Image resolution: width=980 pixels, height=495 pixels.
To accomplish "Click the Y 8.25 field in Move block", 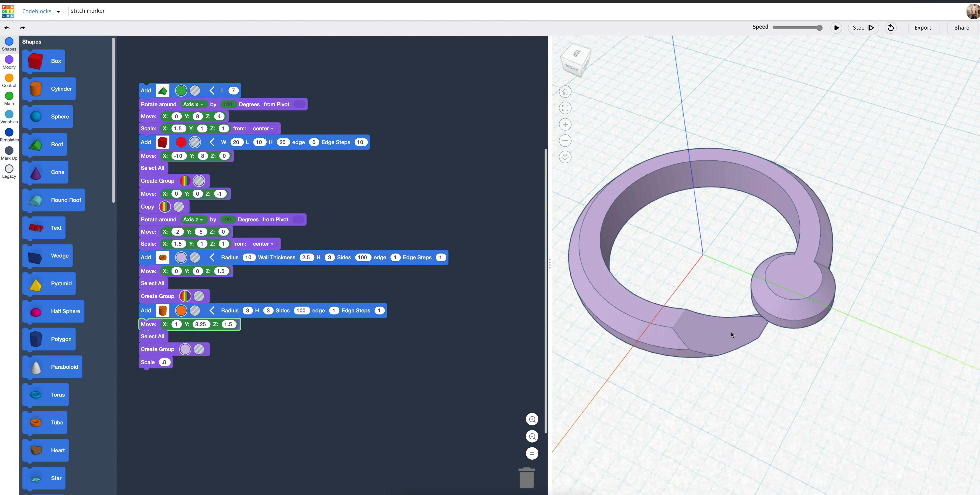I will click(201, 324).
